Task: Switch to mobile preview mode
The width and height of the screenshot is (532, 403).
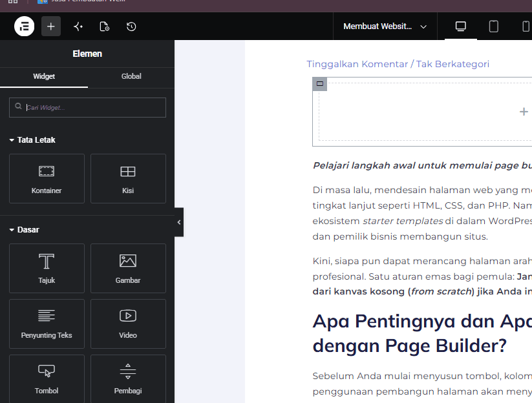Action: tap(526, 26)
